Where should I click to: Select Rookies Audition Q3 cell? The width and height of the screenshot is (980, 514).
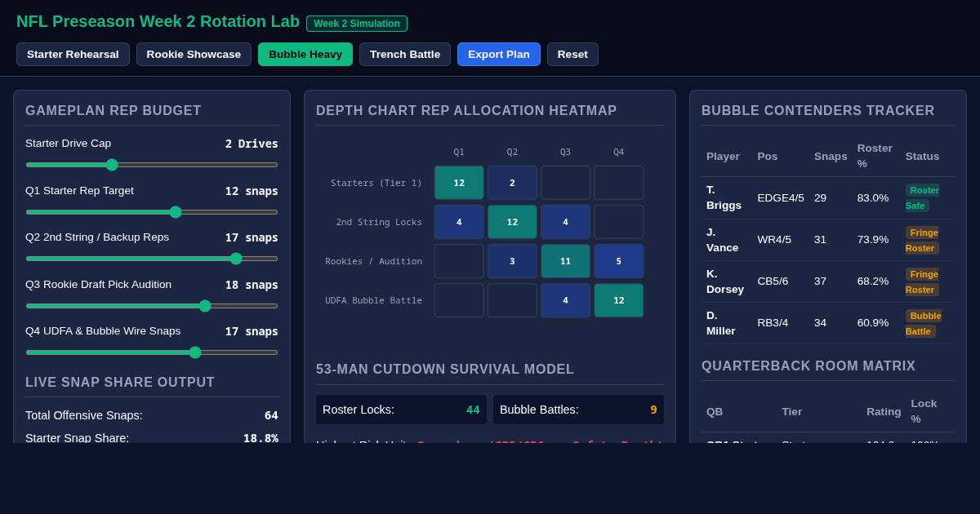(x=565, y=261)
